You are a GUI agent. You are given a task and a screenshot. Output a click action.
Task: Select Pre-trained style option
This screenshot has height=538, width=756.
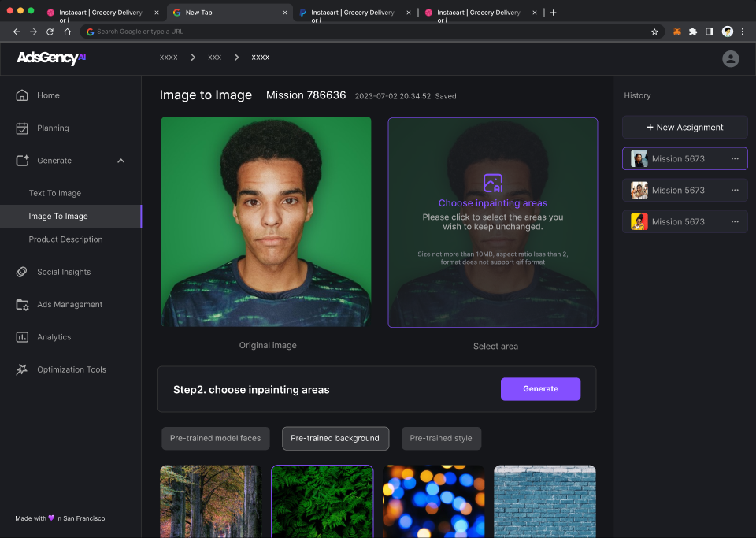pyautogui.click(x=441, y=438)
